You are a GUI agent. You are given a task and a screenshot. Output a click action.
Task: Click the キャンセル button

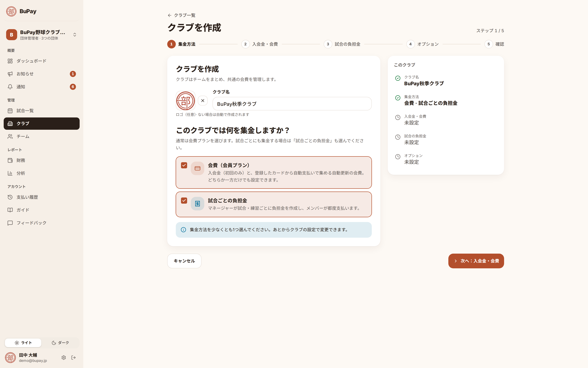coord(184,261)
